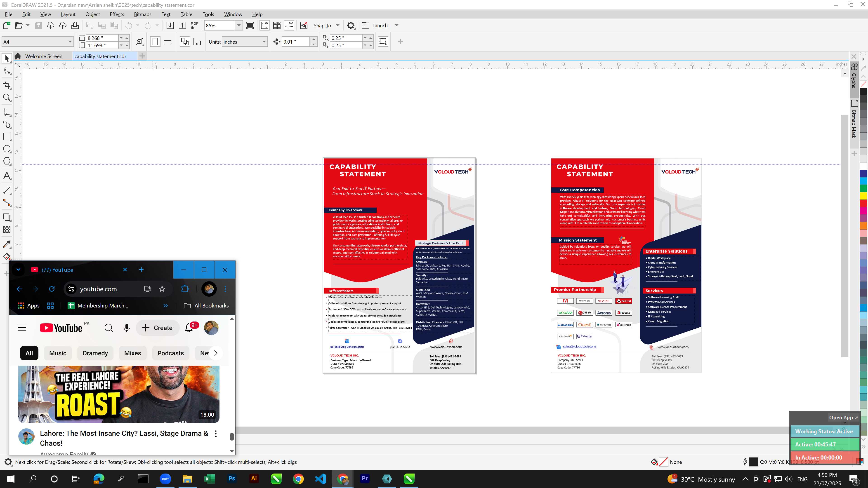
Task: Open All Bookmarks in Chrome
Action: (x=206, y=305)
